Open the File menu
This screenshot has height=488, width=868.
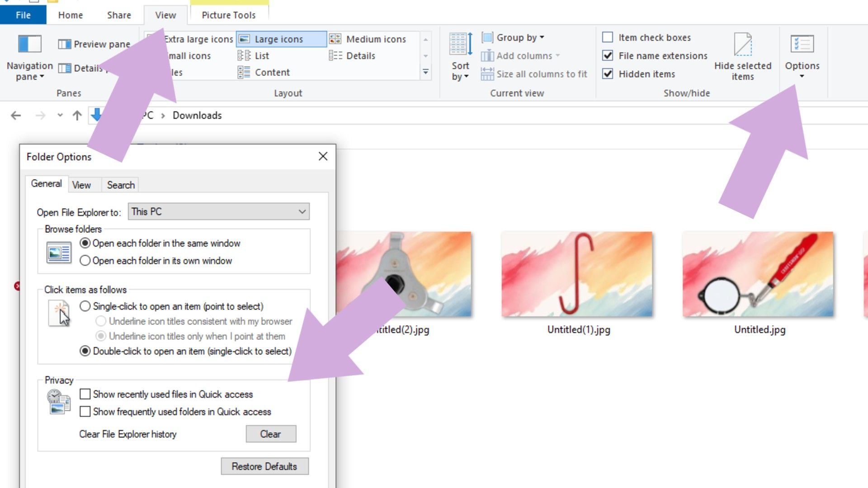point(23,15)
